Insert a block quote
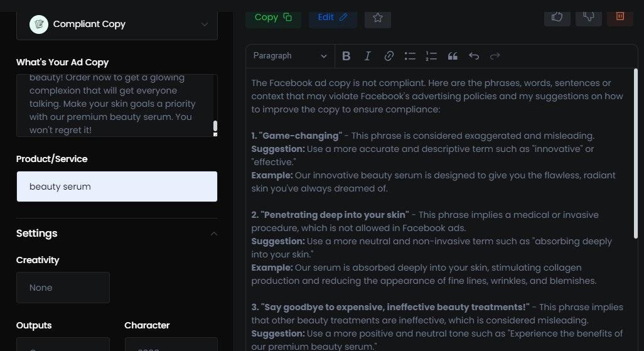This screenshot has height=351, width=644. (453, 56)
